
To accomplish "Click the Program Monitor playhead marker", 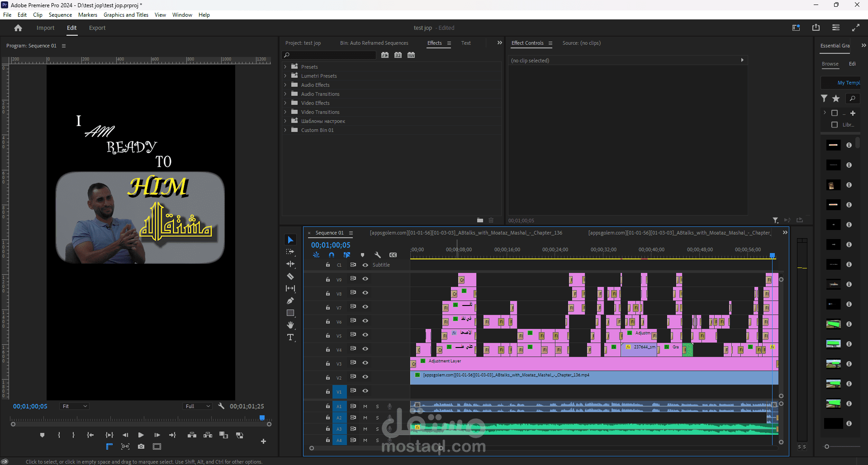I will click(262, 418).
